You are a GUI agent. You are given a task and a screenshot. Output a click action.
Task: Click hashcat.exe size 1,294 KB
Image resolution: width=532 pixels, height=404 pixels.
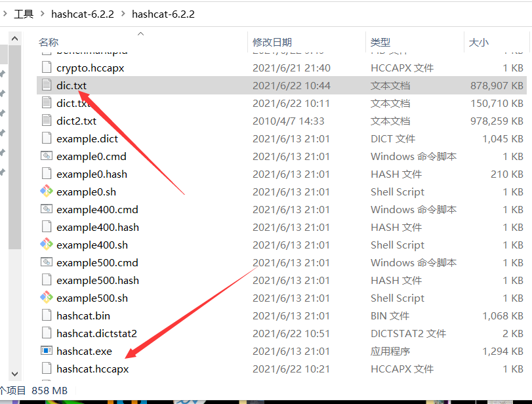(x=503, y=351)
